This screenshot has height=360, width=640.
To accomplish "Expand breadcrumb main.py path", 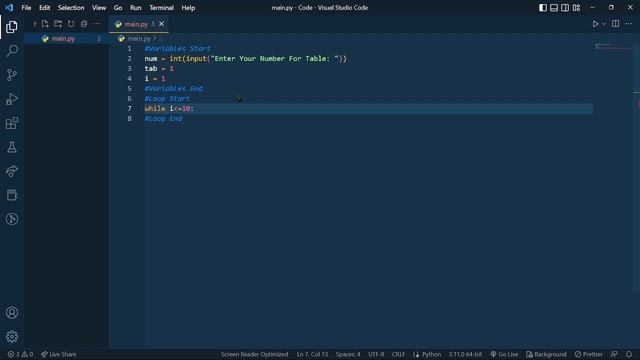I will pyautogui.click(x=139, y=38).
